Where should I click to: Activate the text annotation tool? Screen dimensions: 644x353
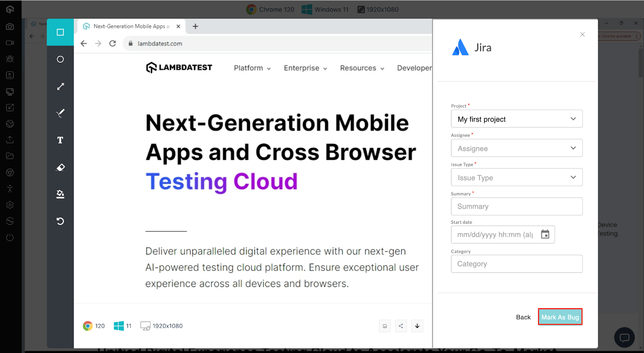coord(60,140)
